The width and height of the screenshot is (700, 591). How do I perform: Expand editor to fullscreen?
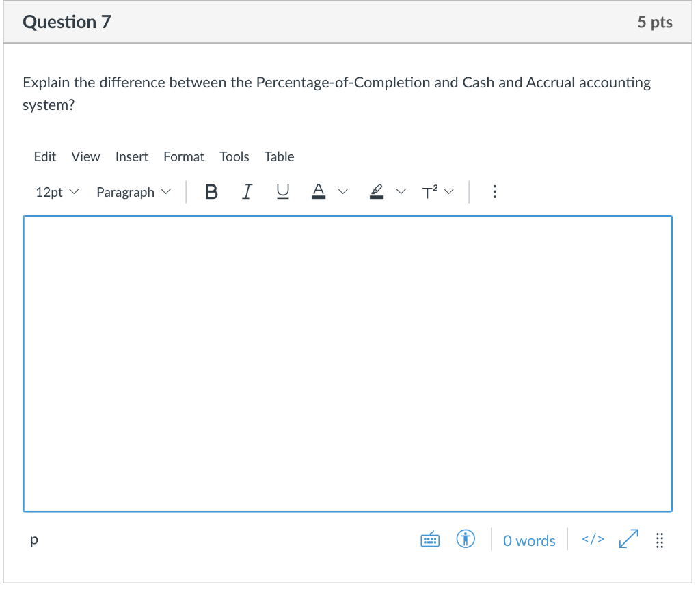pyautogui.click(x=629, y=539)
